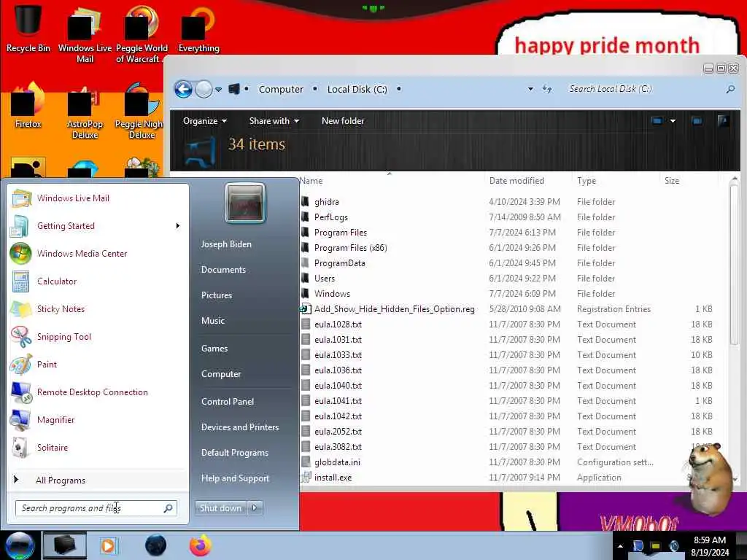Screen dimensions: 747x560
Task: Open Remote Desktop Connection
Action: pyautogui.click(x=98, y=392)
